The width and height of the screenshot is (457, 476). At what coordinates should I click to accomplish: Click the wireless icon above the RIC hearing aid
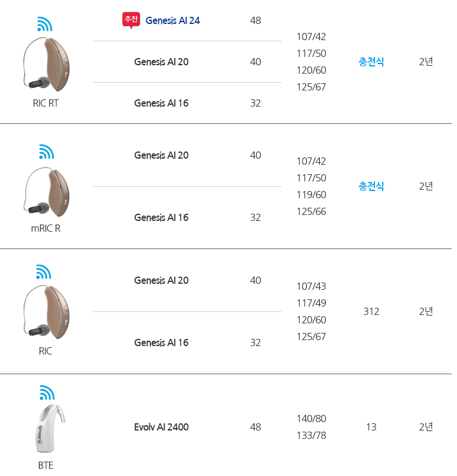[44, 272]
